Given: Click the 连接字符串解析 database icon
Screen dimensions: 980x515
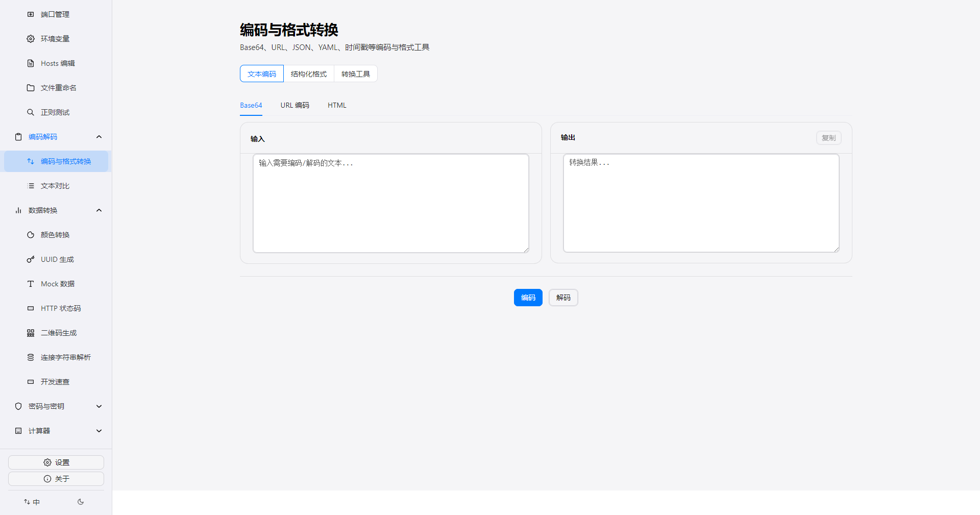Looking at the screenshot, I should tap(31, 357).
